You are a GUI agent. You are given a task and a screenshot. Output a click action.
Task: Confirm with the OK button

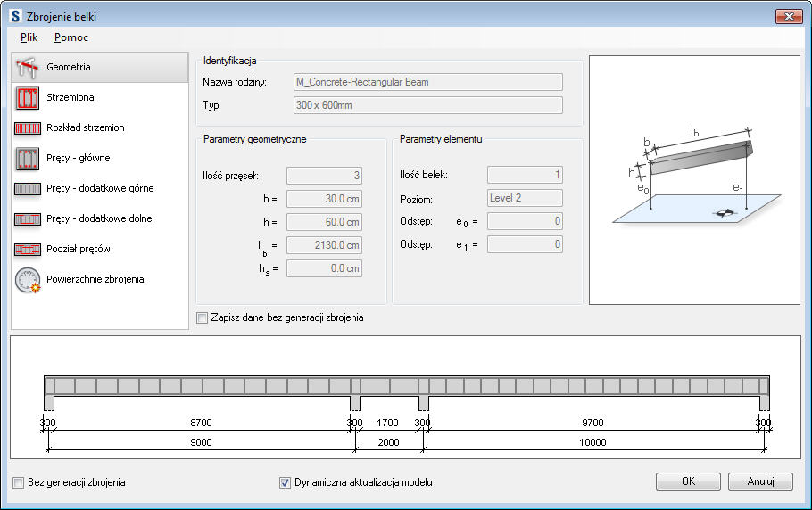tap(688, 481)
